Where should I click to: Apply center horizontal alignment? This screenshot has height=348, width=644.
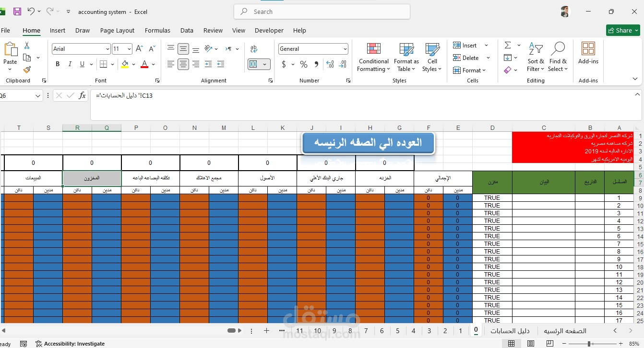pos(183,64)
